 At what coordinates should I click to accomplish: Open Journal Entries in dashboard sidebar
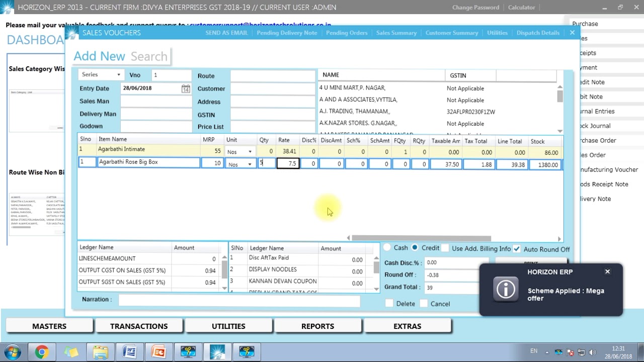coord(597,111)
